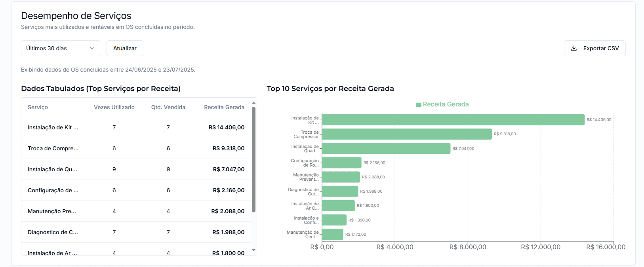Click the Exportar CSV button label
The height and width of the screenshot is (267, 644).
tap(601, 48)
